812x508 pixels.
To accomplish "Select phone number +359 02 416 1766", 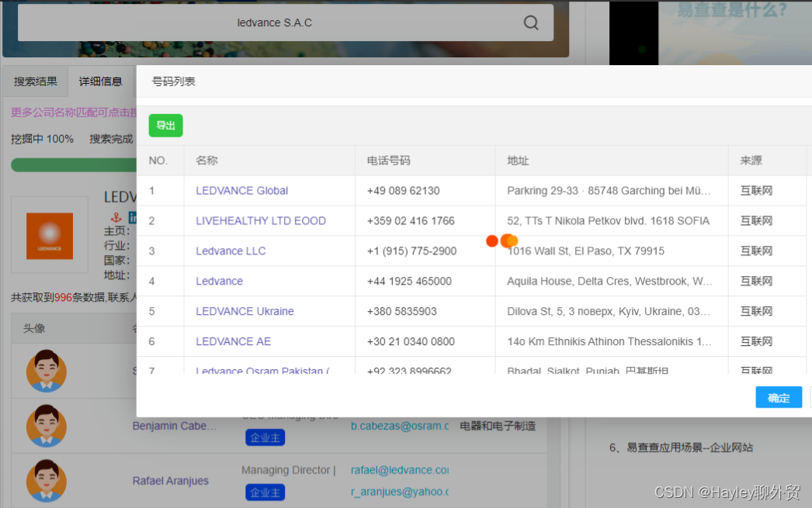I will [x=411, y=221].
